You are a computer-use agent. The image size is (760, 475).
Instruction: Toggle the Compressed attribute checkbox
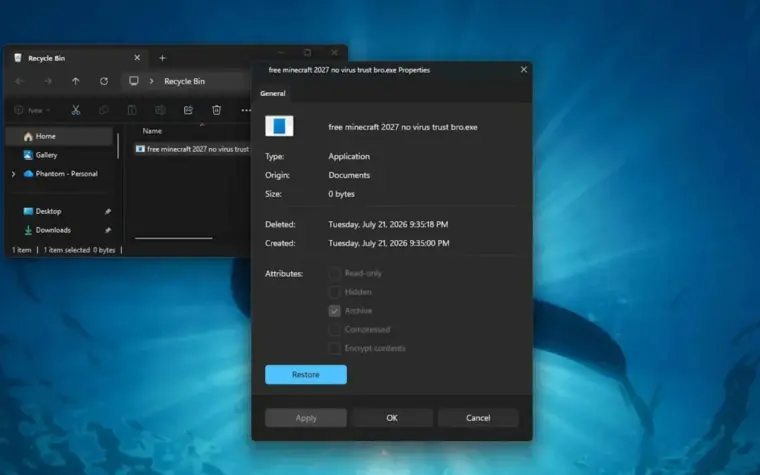(x=334, y=330)
